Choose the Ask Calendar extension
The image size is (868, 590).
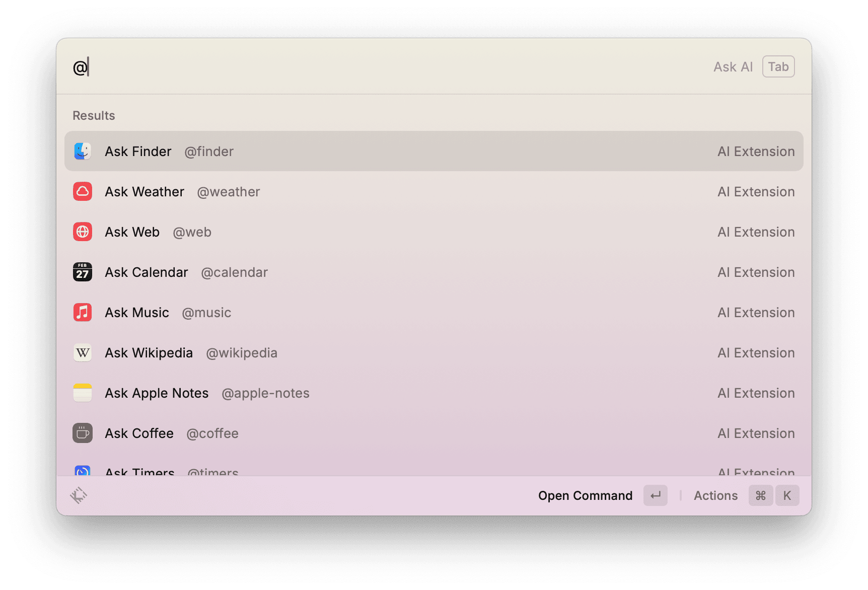(x=434, y=272)
